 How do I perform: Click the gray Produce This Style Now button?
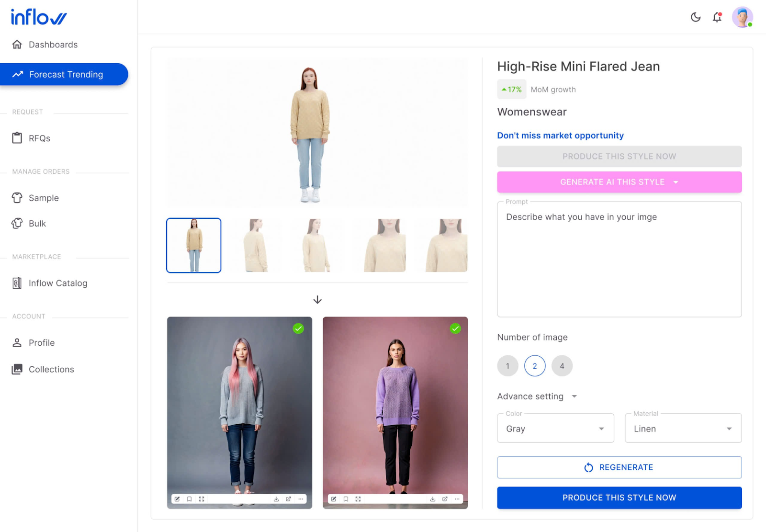(620, 157)
